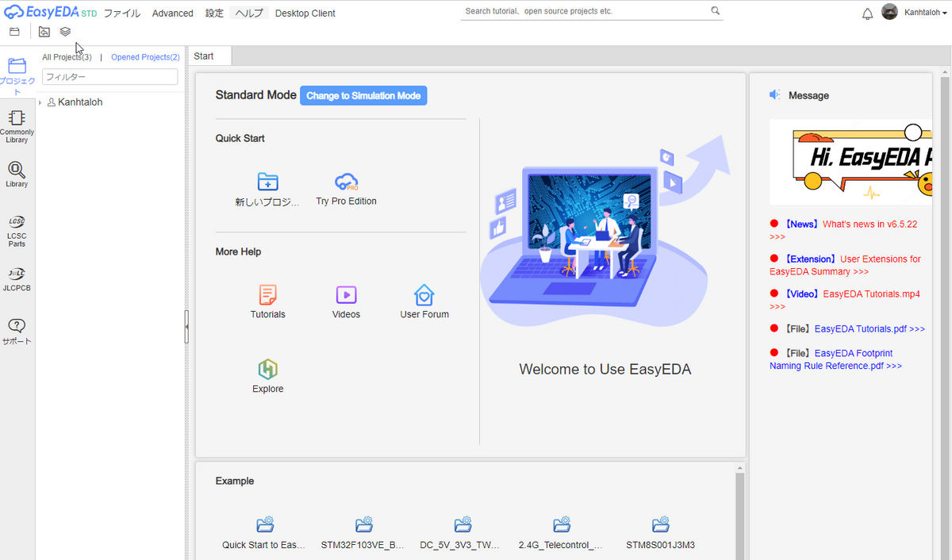This screenshot has height=560, width=952.
Task: Click the new project folder icon
Action: (x=268, y=182)
